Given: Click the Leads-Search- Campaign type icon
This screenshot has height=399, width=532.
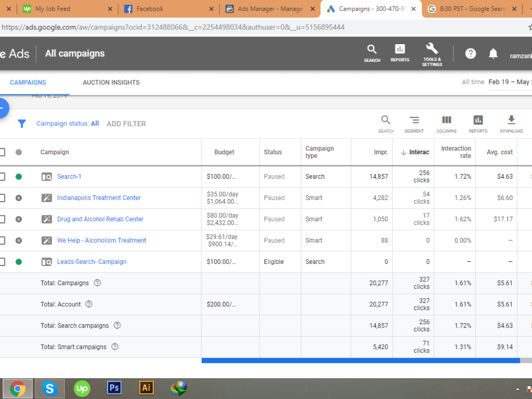Looking at the screenshot, I should click(x=46, y=262).
